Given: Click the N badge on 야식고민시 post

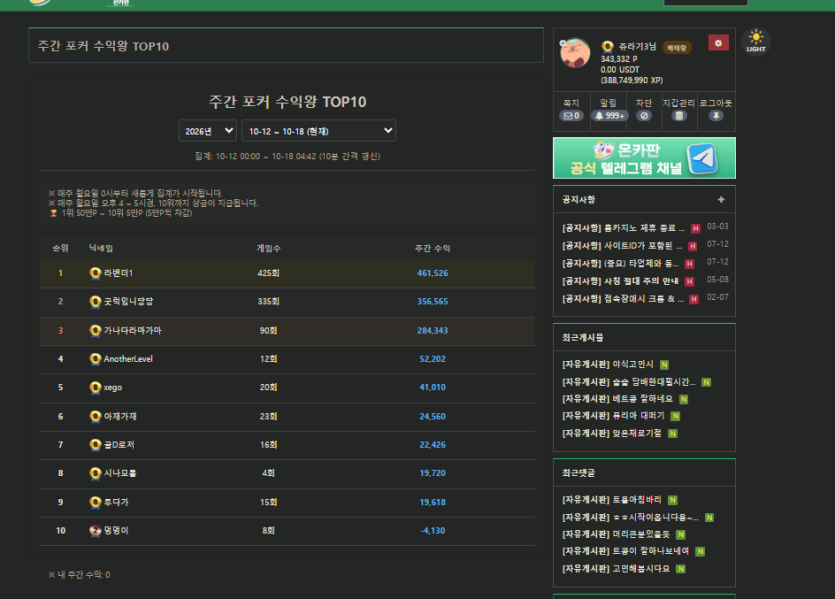Looking at the screenshot, I should pos(664,365).
